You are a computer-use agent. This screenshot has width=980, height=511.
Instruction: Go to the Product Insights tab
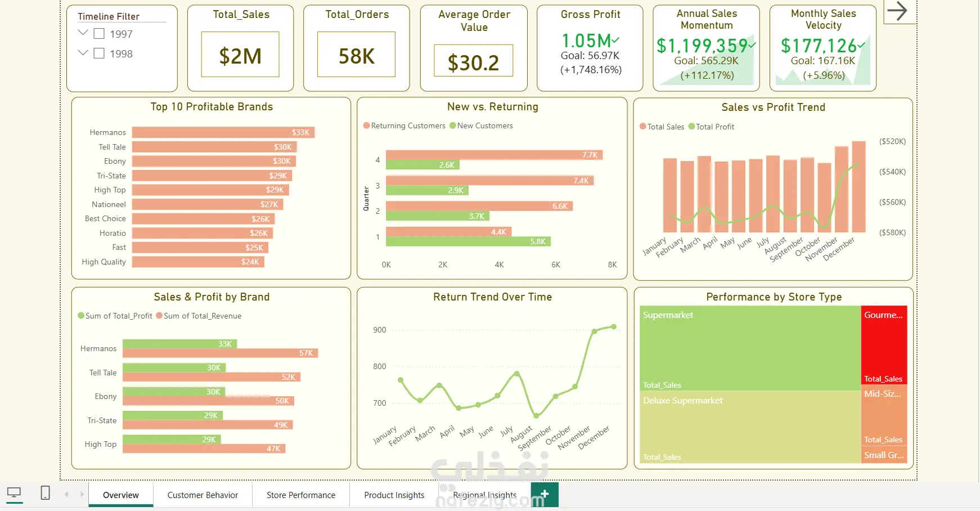pos(394,495)
